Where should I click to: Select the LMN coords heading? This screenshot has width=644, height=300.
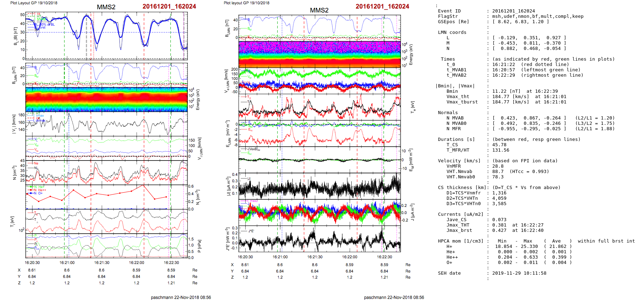[452, 32]
